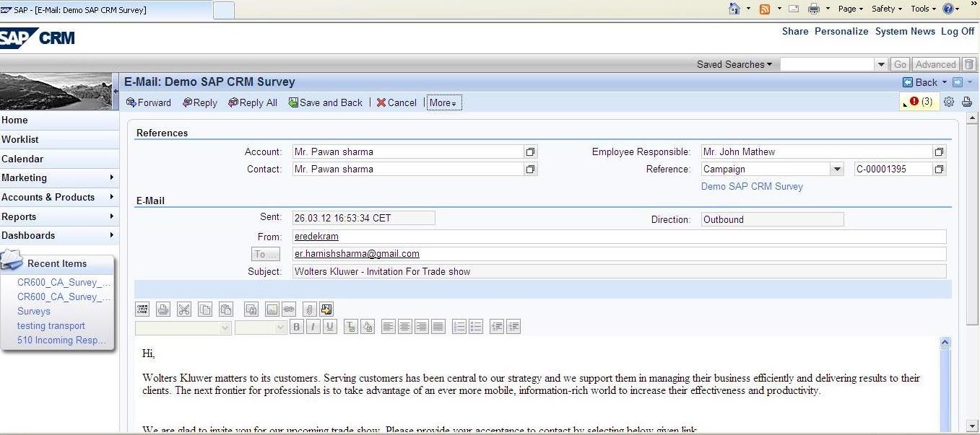The height and width of the screenshot is (435, 980).
Task: Pick a background highlight color
Action: pyautogui.click(x=368, y=327)
